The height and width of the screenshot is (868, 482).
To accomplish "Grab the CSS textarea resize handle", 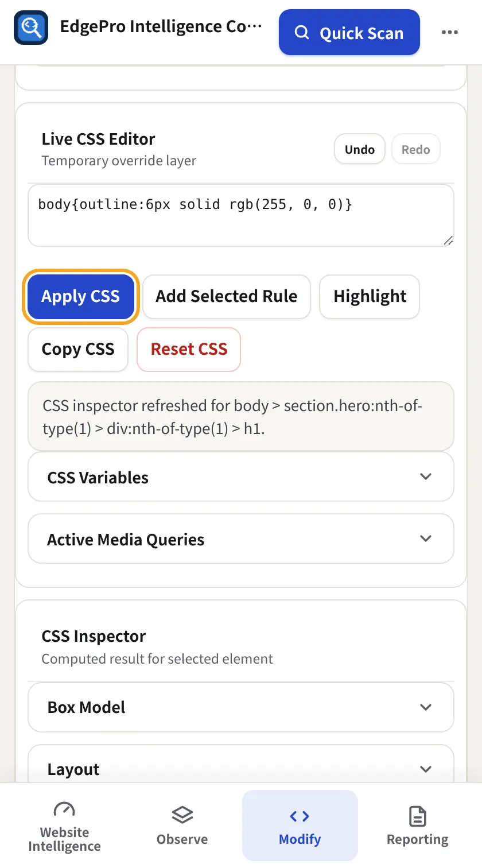I will [448, 241].
